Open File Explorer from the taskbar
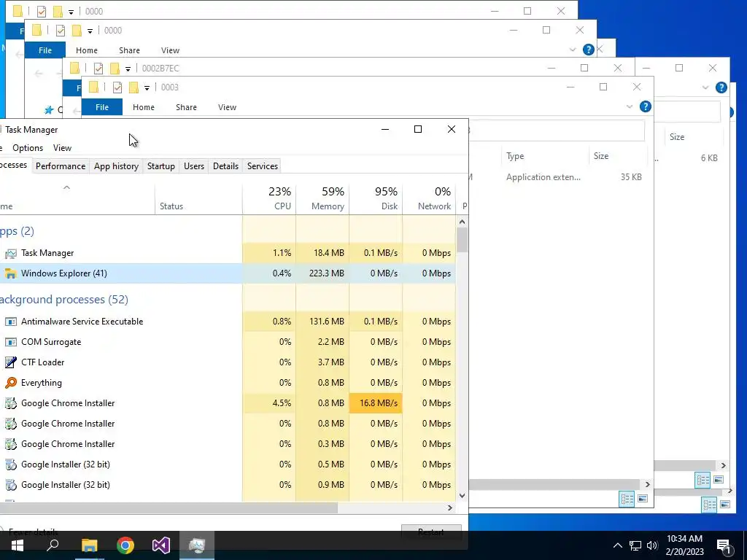 (89, 545)
